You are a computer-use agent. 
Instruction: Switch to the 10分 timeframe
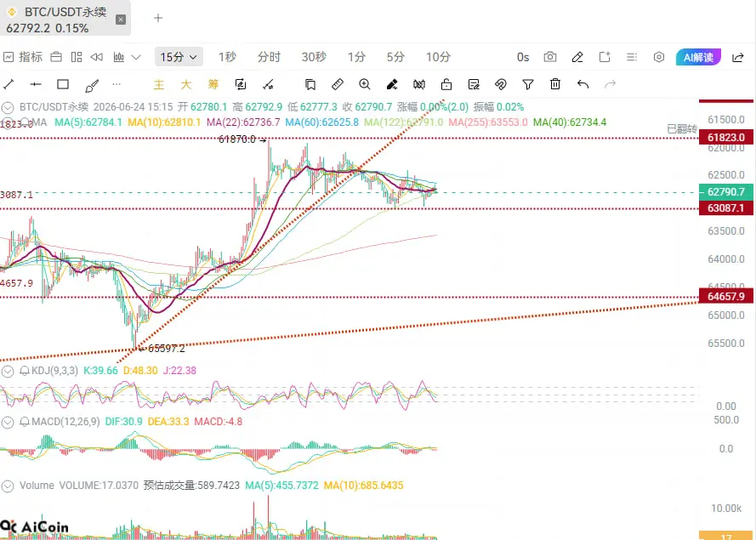[x=438, y=57]
